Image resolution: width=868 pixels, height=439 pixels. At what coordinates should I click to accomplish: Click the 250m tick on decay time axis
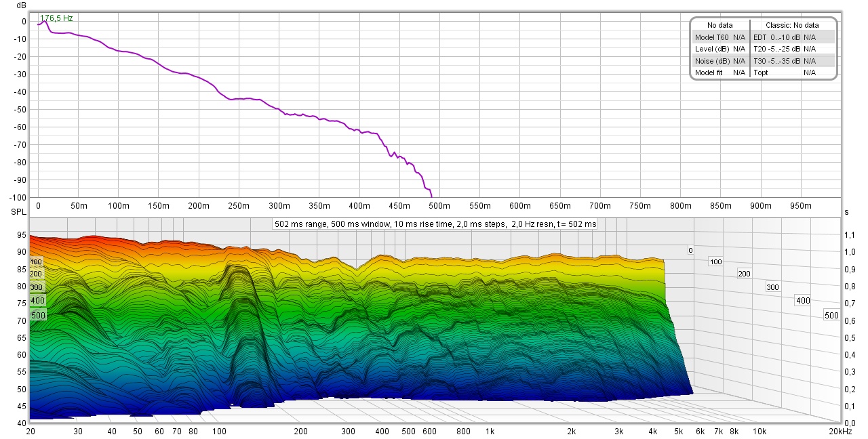(x=239, y=205)
